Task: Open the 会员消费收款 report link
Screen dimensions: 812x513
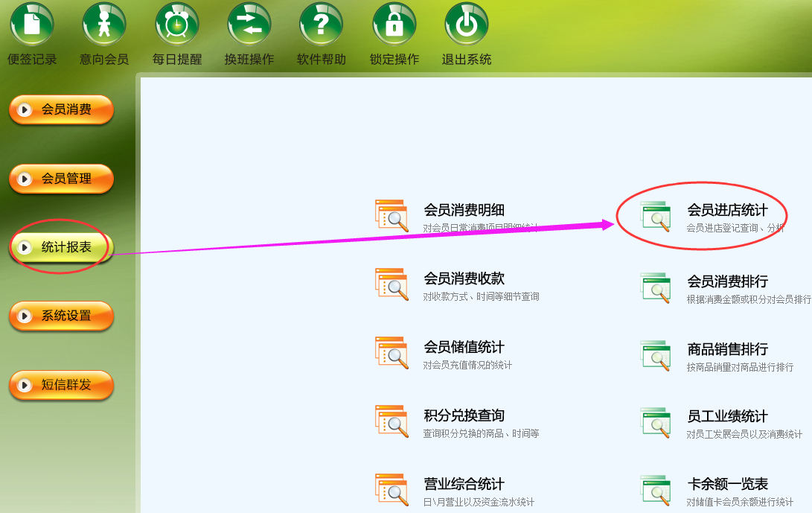Action: pos(464,278)
